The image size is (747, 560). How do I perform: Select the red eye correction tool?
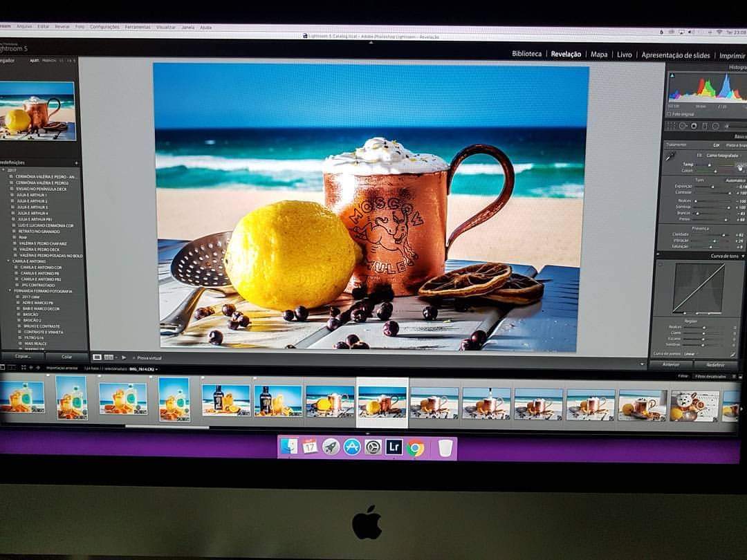pos(694,127)
